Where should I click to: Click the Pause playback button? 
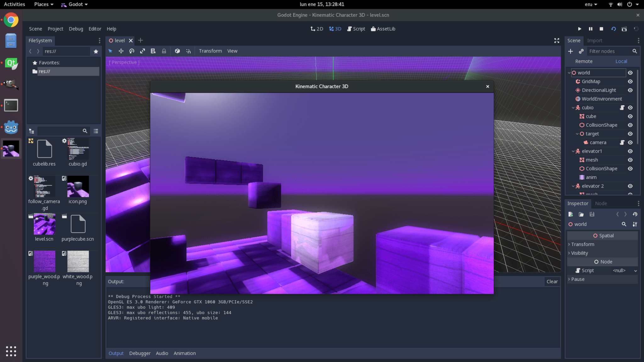590,29
